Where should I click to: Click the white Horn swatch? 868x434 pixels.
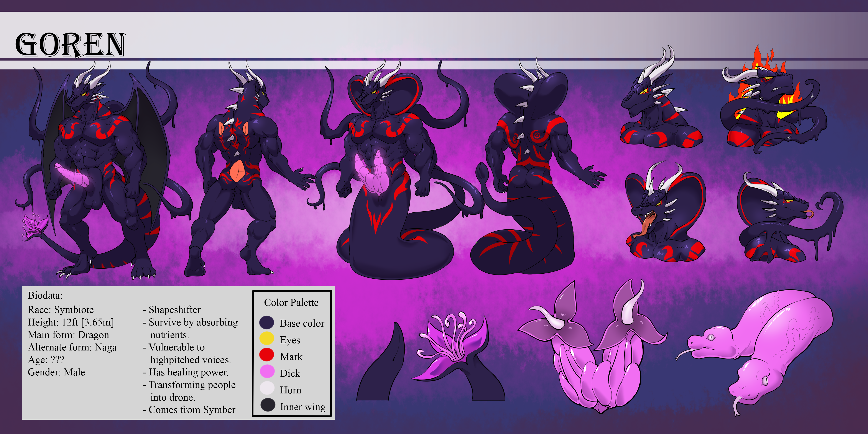click(267, 388)
